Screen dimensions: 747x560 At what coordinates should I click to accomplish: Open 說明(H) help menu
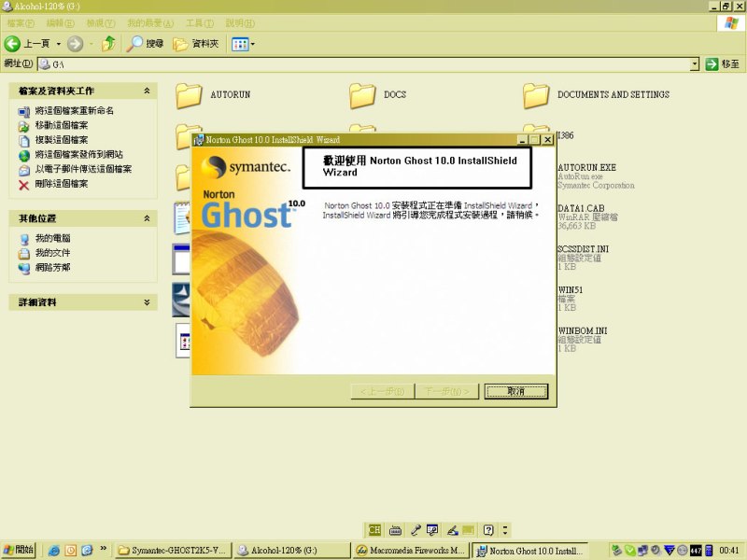tap(240, 22)
